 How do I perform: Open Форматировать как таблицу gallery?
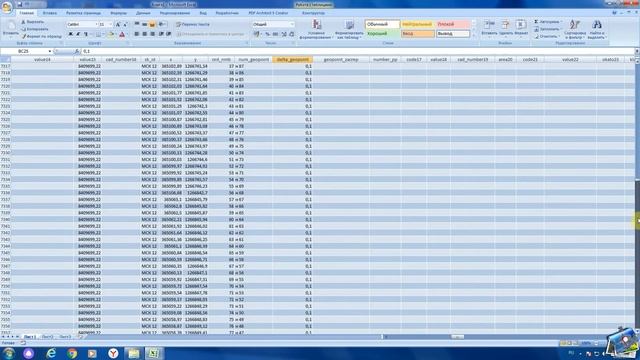click(x=349, y=29)
